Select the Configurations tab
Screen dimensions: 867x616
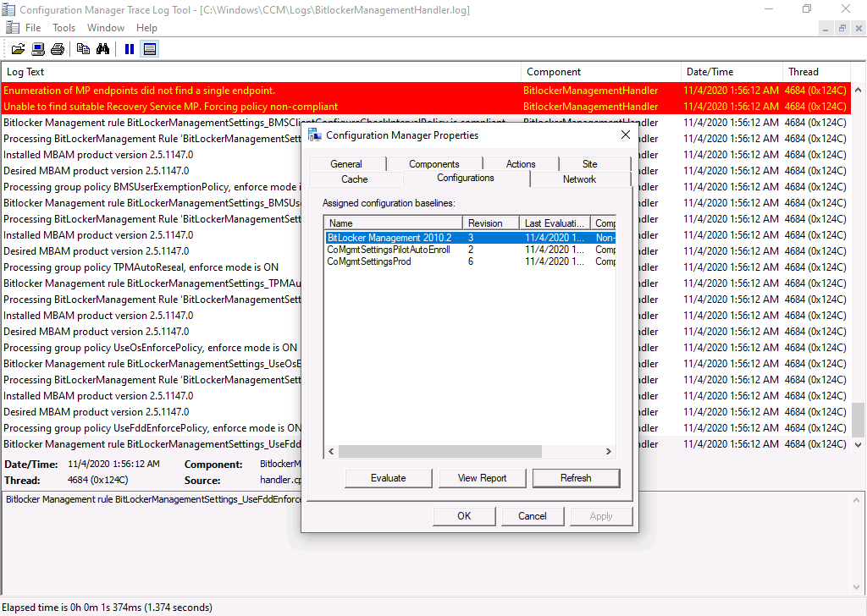[x=466, y=178]
